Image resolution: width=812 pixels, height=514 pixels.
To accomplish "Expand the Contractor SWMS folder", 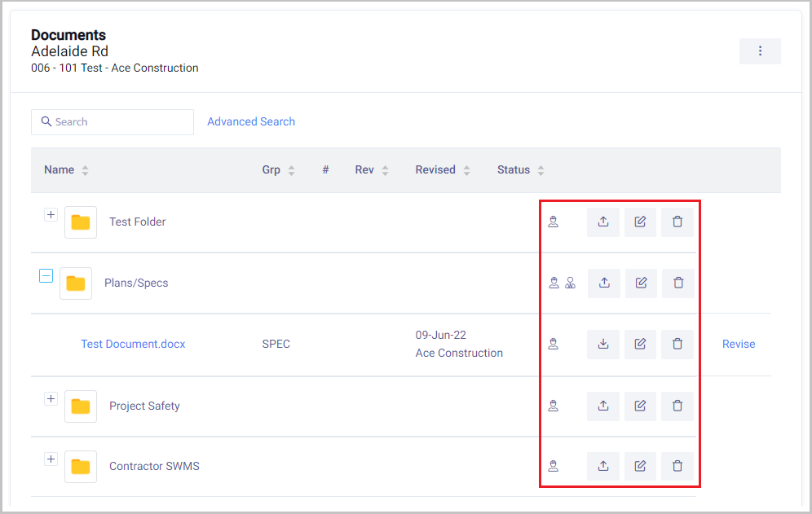I will click(51, 459).
